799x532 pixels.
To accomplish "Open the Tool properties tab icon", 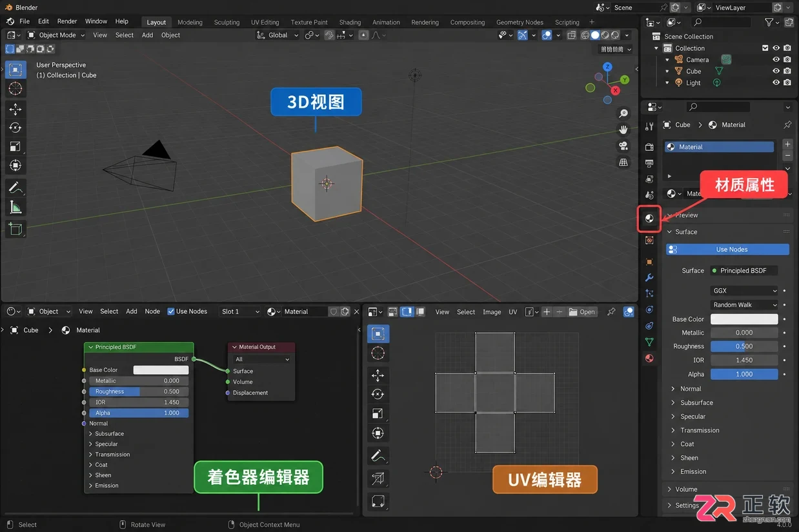I will [649, 126].
